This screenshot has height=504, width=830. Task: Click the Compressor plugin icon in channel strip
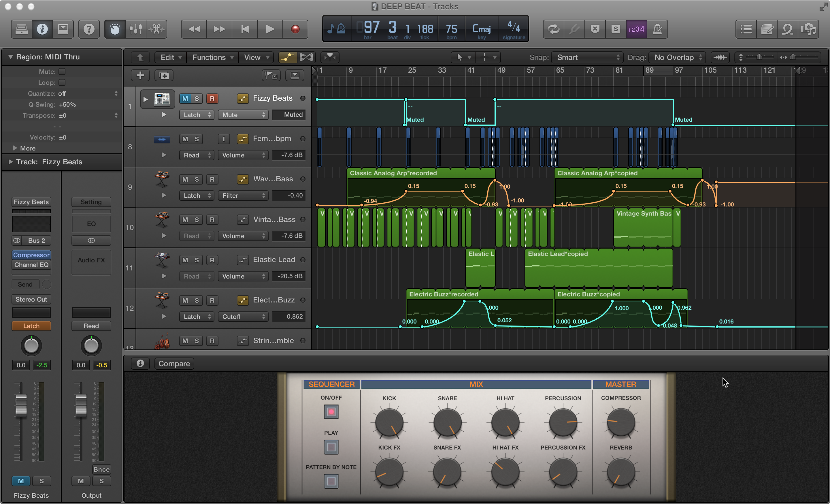[x=31, y=255]
